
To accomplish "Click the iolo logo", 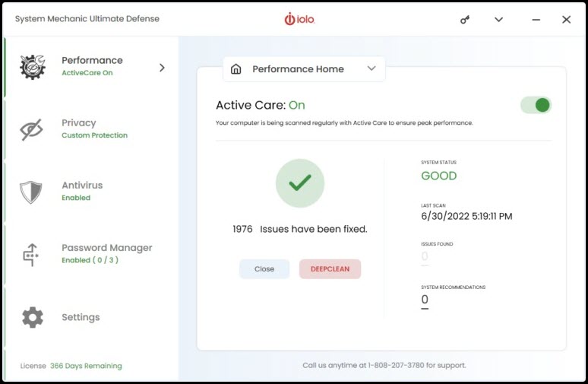I will 299,19.
